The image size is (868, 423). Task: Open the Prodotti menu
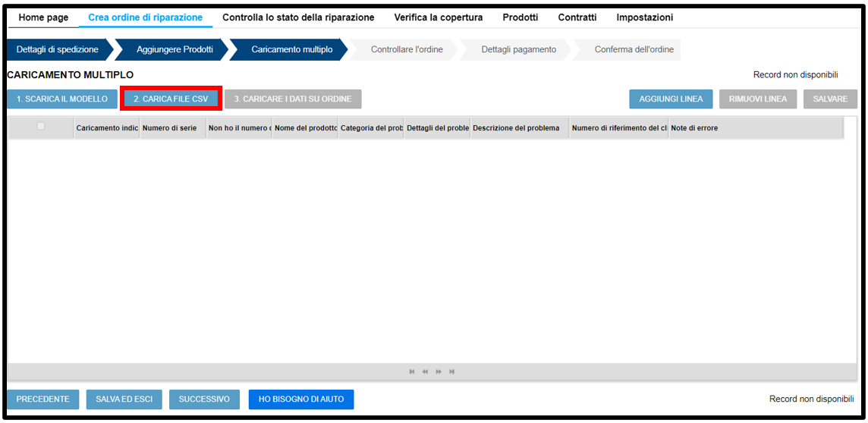[x=520, y=17]
